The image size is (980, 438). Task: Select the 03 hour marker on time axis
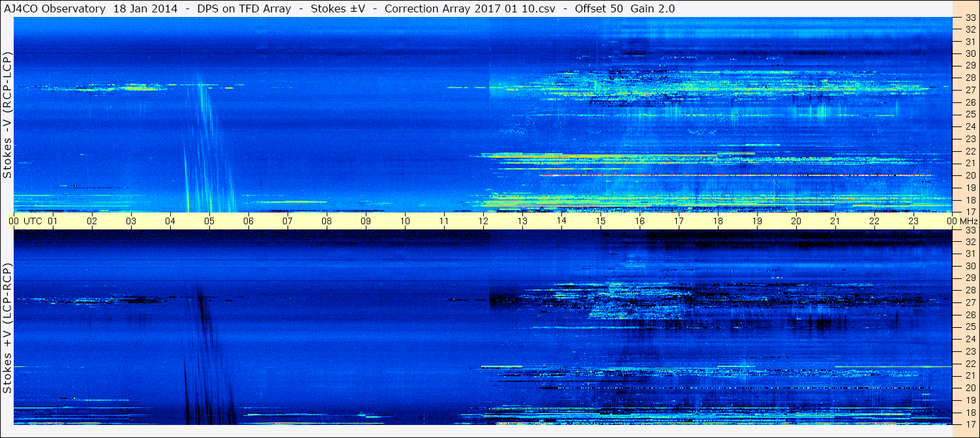(131, 221)
